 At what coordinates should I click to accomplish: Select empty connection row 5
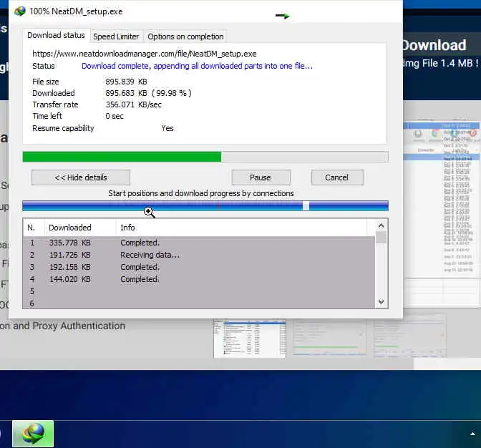199,291
